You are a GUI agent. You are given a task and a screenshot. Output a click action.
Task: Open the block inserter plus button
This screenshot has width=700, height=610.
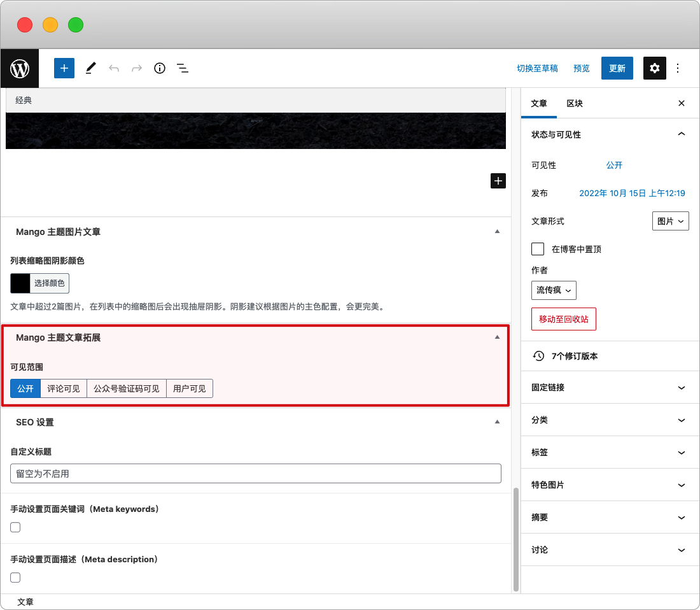pos(64,68)
